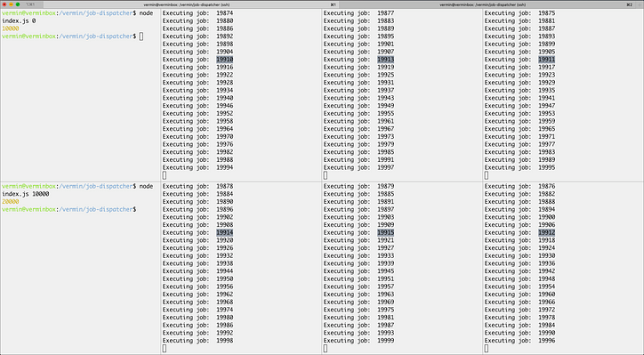Click the highlighted job number 19914
644x355 pixels.
click(225, 232)
